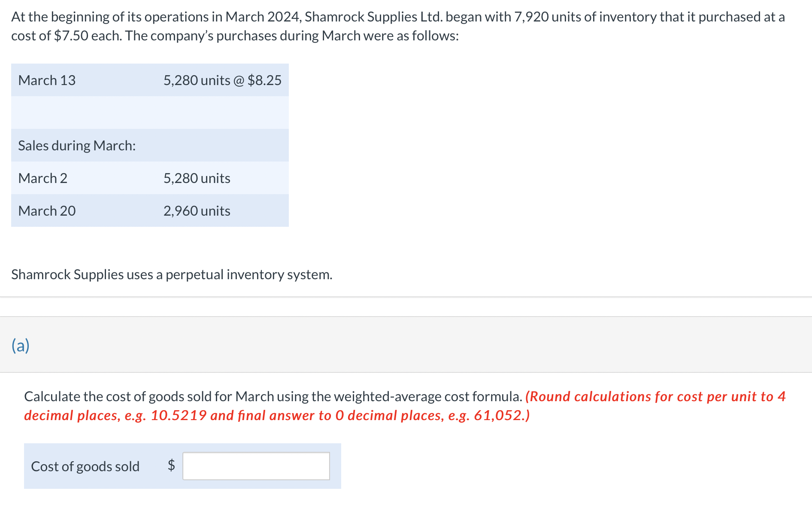Click the dollar sign beside the answer box

coord(171,465)
